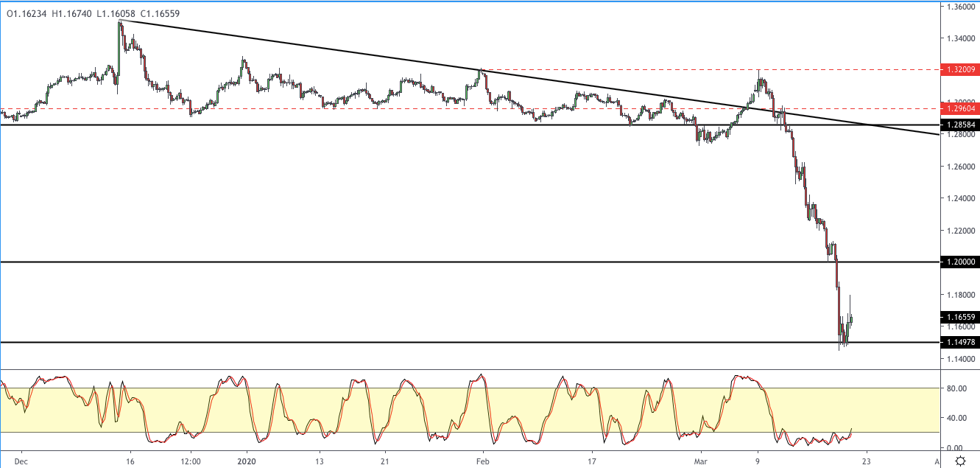
Task: Click the 1.34000 price axis value
Action: tap(961, 38)
